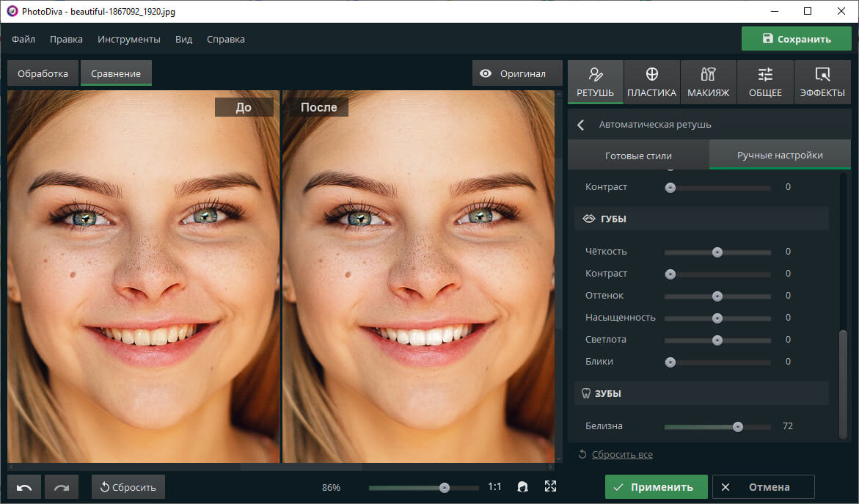
Task: Click the face detection icon
Action: [x=523, y=486]
